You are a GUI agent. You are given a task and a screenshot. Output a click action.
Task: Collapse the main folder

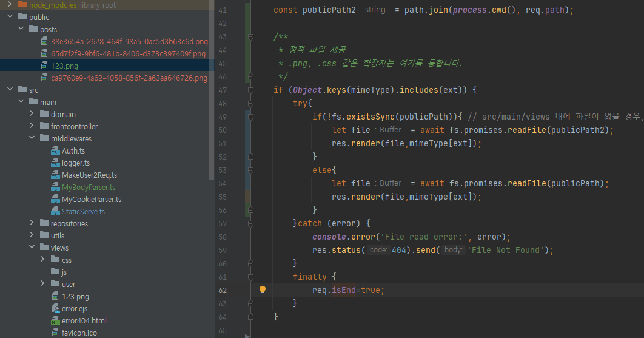point(21,101)
